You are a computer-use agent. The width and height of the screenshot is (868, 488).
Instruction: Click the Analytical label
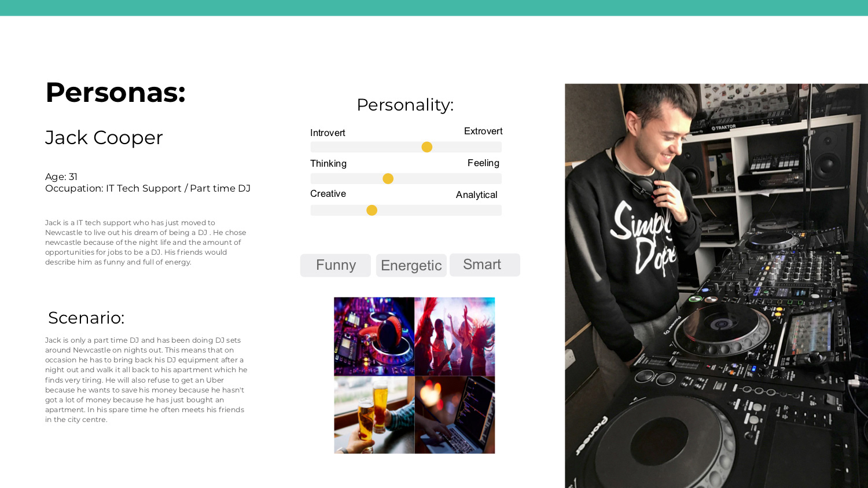click(x=477, y=195)
